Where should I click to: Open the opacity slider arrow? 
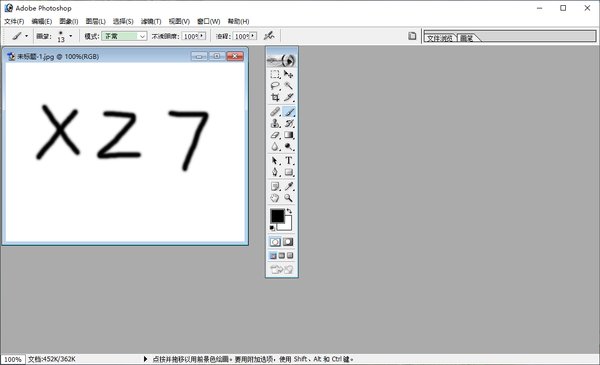pyautogui.click(x=202, y=36)
